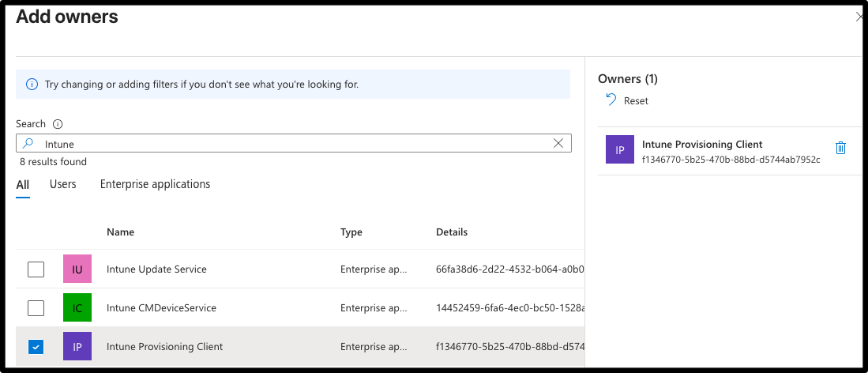This screenshot has height=373, width=868.
Task: Sort by the Name column header
Action: point(120,232)
